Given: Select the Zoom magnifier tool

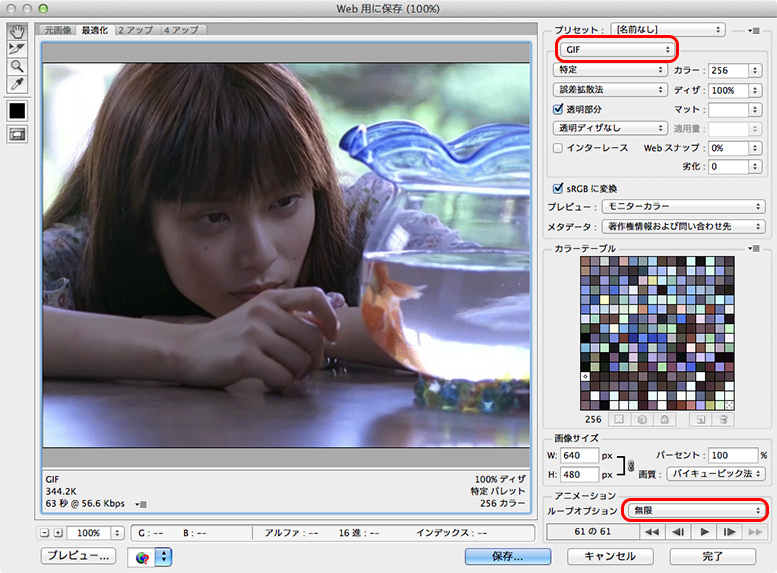Looking at the screenshot, I should (17, 66).
